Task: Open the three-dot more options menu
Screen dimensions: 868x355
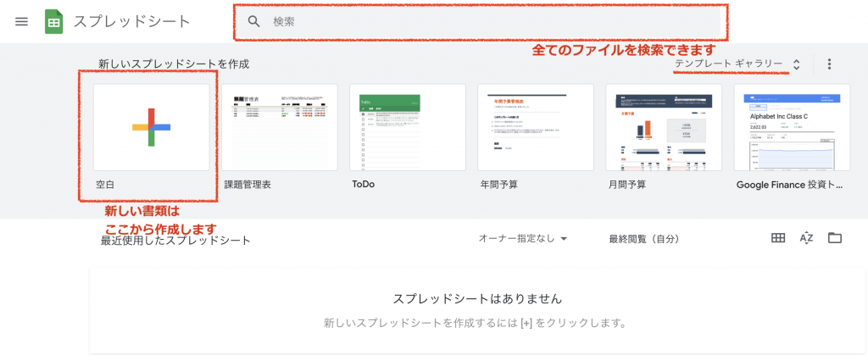Action: pyautogui.click(x=829, y=64)
